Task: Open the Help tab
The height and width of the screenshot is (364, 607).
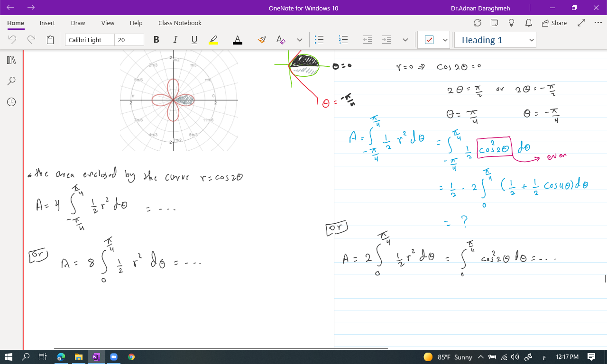Action: [x=136, y=23]
